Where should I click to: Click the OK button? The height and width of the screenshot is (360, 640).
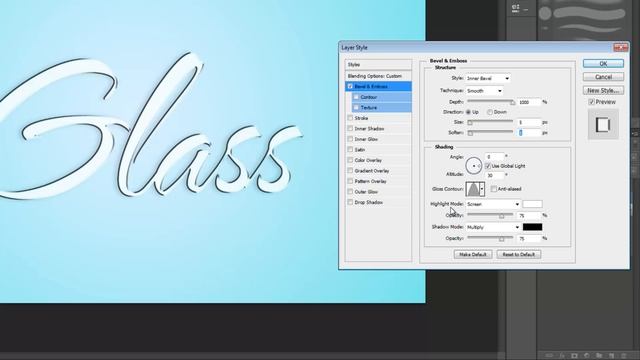point(603,64)
